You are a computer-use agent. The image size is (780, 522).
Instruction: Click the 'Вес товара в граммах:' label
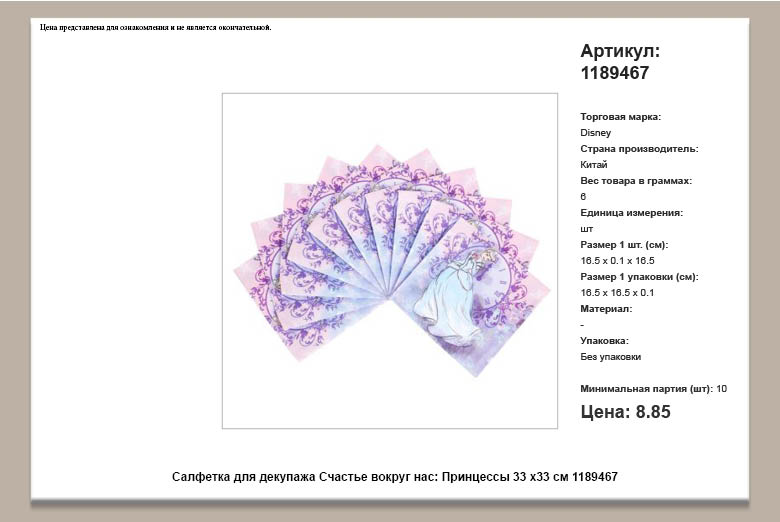point(636,181)
